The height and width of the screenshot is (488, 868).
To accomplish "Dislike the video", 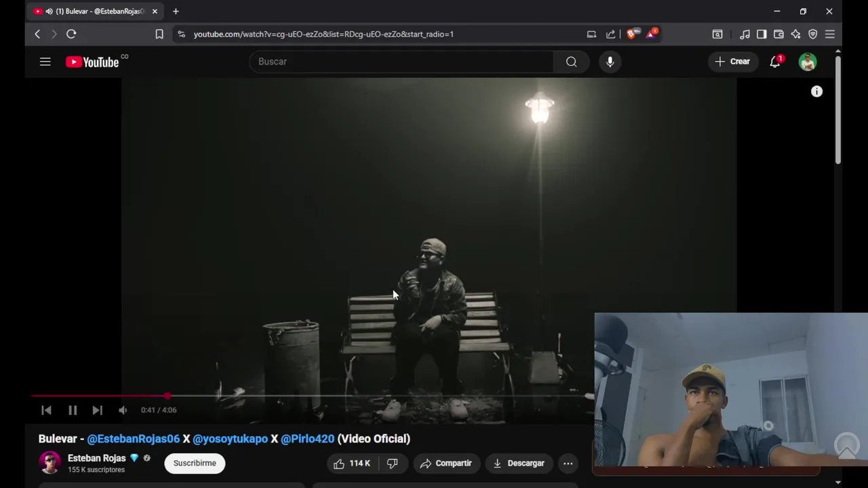I will (392, 464).
